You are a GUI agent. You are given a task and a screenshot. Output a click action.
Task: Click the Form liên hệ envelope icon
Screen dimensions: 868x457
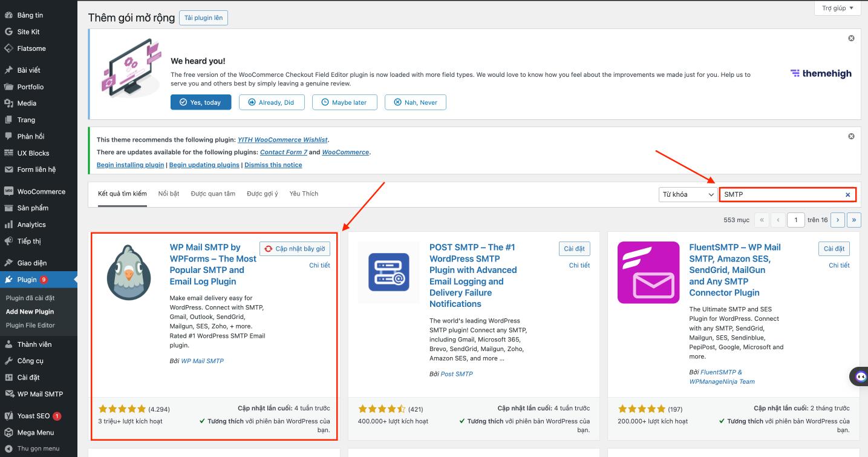(8, 169)
